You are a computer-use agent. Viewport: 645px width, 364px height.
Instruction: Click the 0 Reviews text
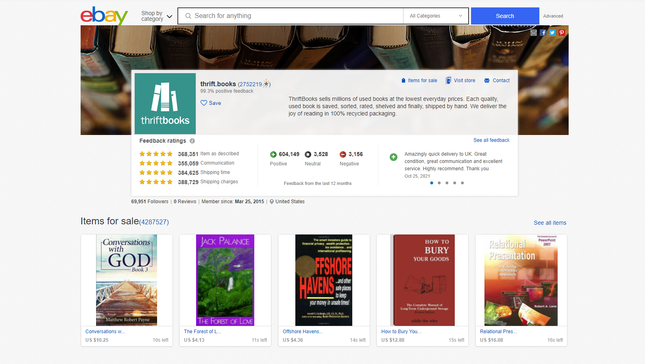point(185,202)
